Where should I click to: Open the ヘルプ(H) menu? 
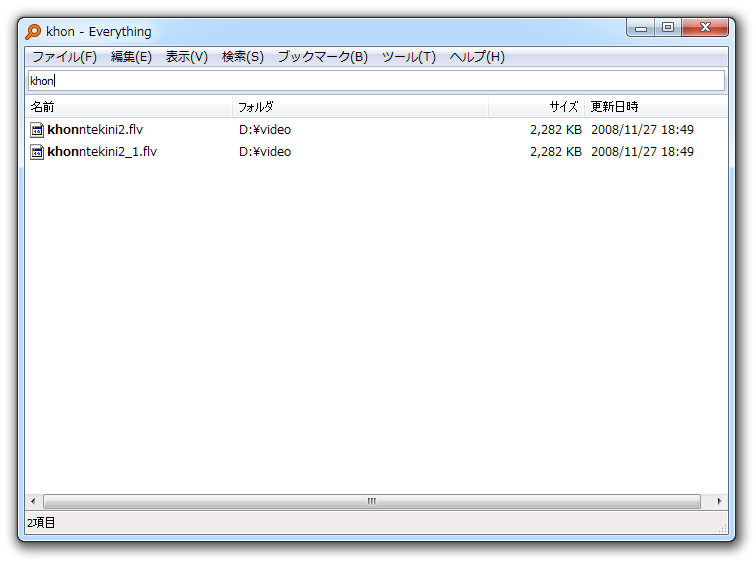click(477, 57)
